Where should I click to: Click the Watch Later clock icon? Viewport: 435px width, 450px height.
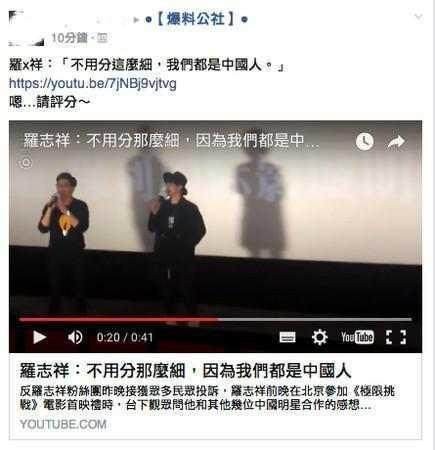tap(365, 141)
